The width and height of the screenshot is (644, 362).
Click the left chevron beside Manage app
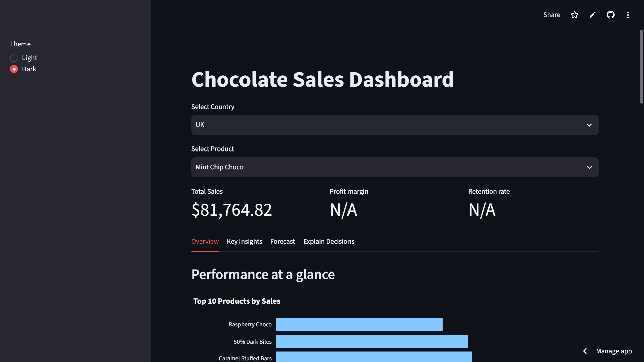click(x=585, y=351)
